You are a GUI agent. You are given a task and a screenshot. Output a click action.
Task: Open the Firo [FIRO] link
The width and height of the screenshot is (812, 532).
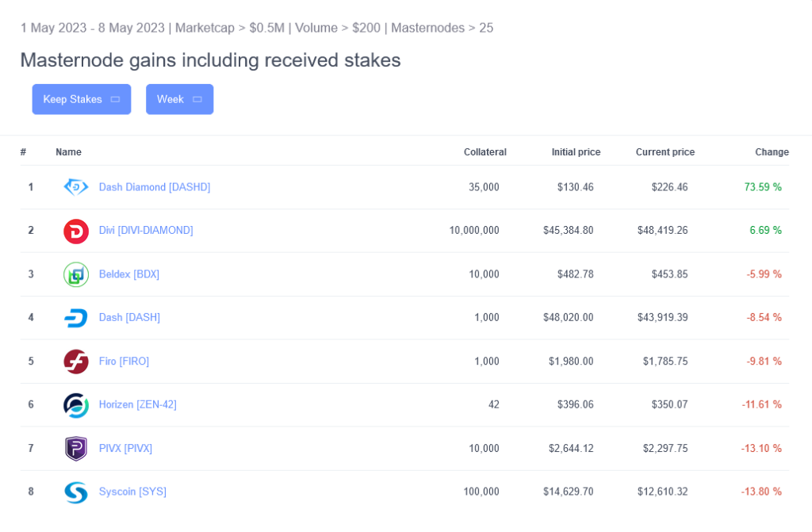tap(124, 361)
